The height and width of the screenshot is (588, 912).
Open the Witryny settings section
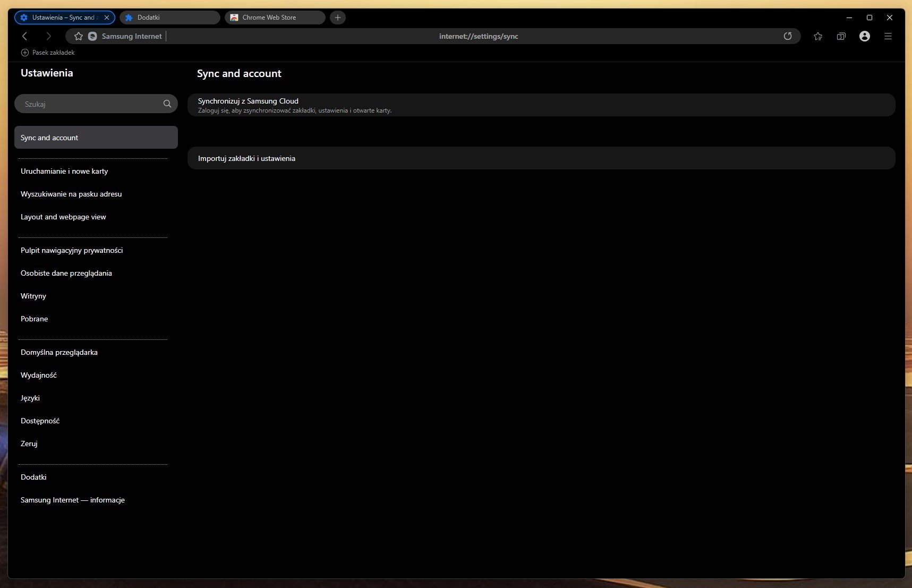[x=96, y=296]
